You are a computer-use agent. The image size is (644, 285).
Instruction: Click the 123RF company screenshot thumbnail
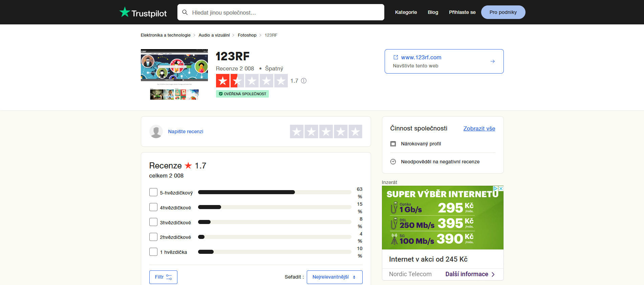click(x=174, y=75)
